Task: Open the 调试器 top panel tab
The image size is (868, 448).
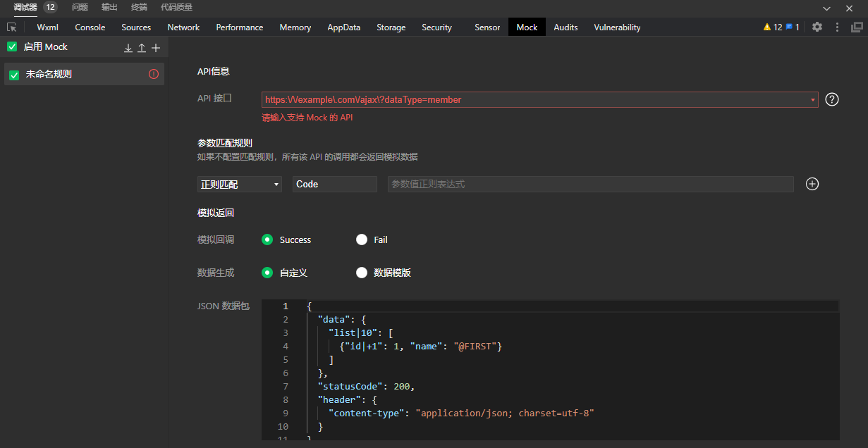Action: tap(25, 7)
